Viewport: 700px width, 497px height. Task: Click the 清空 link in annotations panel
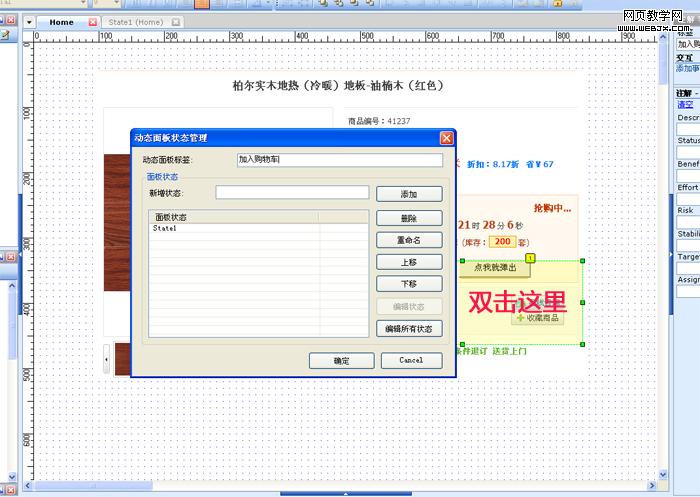(684, 104)
